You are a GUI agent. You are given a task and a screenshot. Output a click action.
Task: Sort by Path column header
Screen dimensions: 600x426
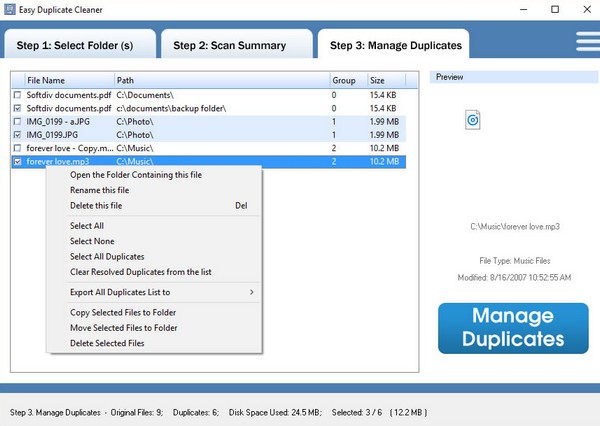pos(222,80)
